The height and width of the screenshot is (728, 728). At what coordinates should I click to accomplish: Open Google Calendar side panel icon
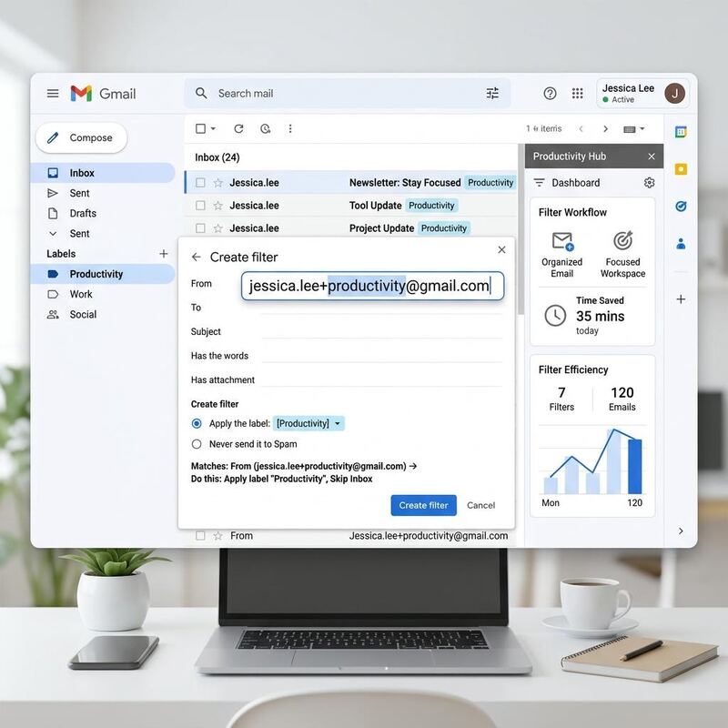[681, 132]
